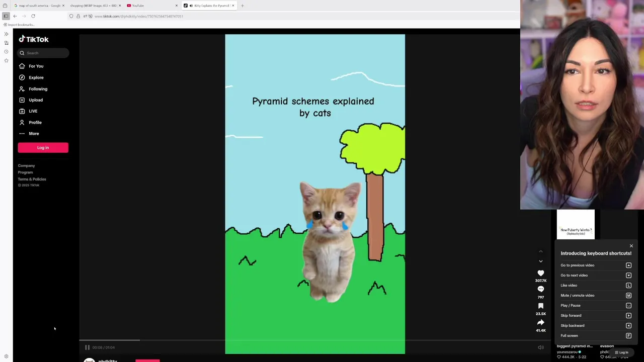Open the biggest pyramid video suggestion
Viewport: 644px width, 362px height.
575,346
